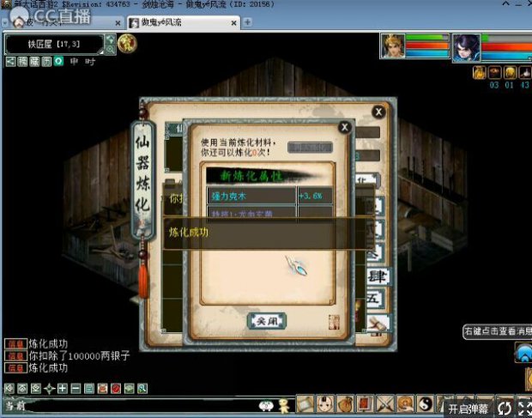Click the first buff icon under player portrait
This screenshot has width=532, height=418.
click(x=480, y=73)
